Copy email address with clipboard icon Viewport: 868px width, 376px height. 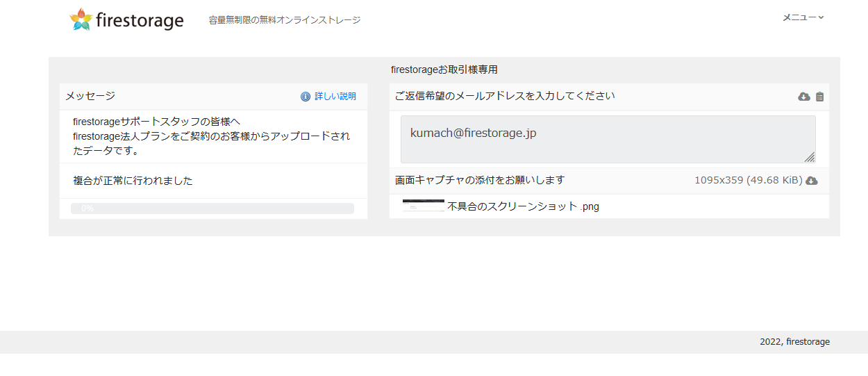(x=820, y=97)
